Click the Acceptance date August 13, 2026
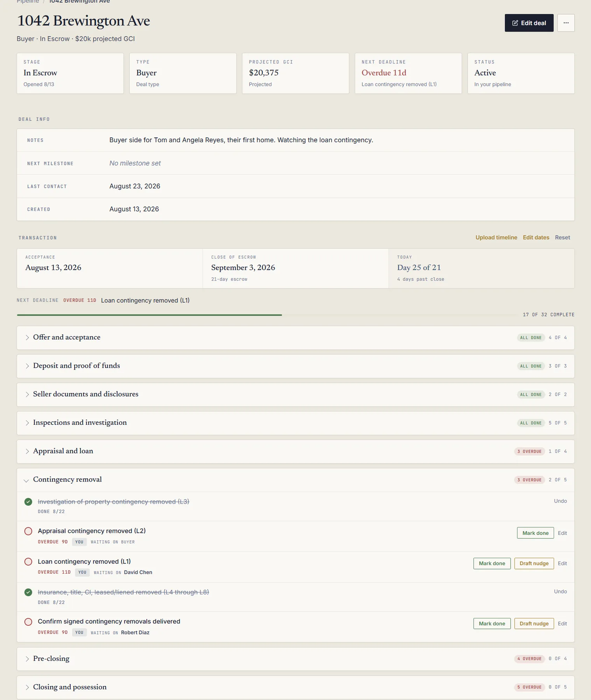Viewport: 591px width, 700px height. pyautogui.click(x=53, y=267)
